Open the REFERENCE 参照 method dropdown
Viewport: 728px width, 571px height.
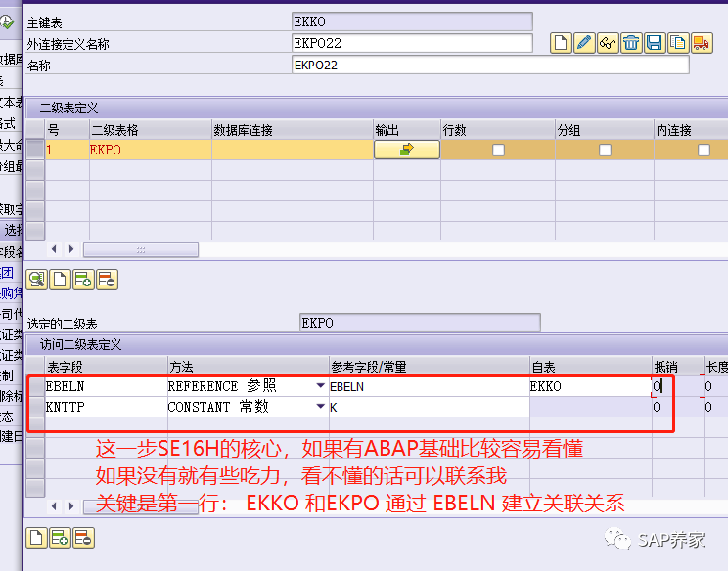[320, 386]
